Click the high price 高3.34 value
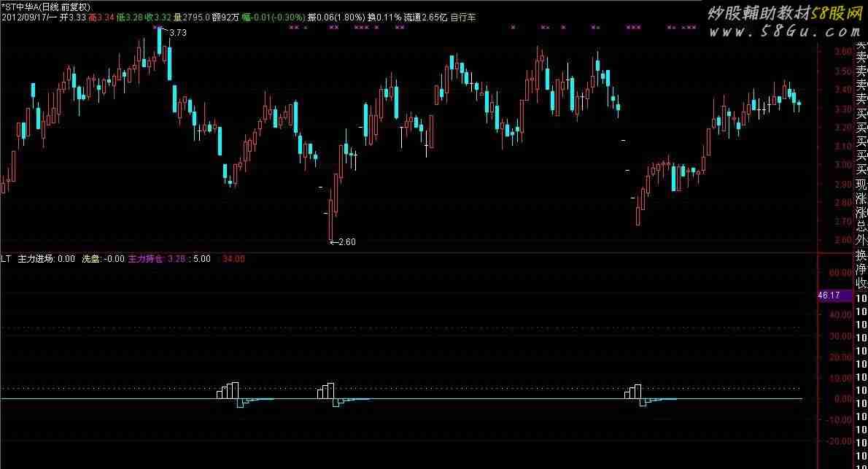 [101, 18]
